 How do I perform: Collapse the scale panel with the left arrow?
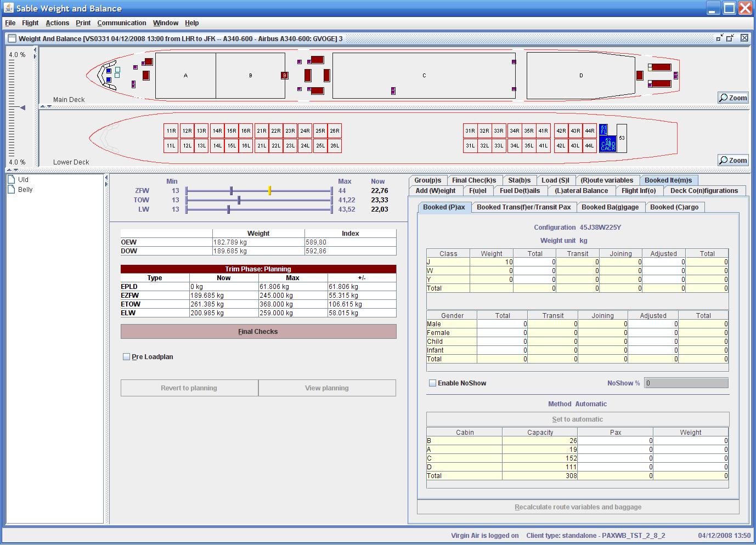(35, 49)
